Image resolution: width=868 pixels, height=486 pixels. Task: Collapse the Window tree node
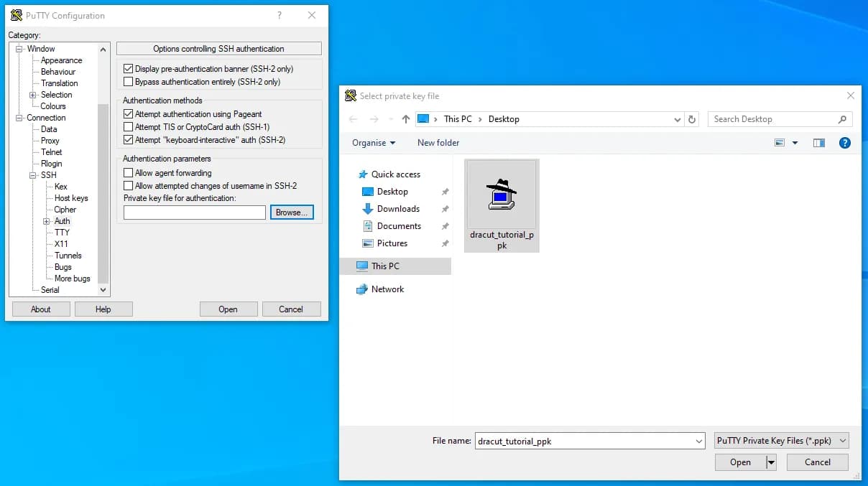[x=19, y=49]
